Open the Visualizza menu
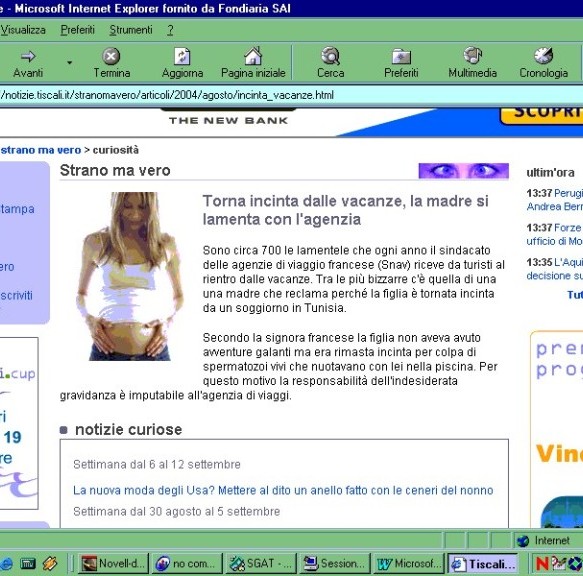583x576 pixels. coord(23,30)
